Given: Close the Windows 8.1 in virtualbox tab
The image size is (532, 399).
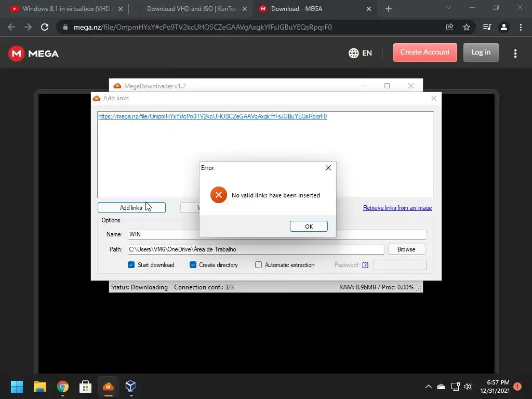Looking at the screenshot, I should (x=121, y=9).
